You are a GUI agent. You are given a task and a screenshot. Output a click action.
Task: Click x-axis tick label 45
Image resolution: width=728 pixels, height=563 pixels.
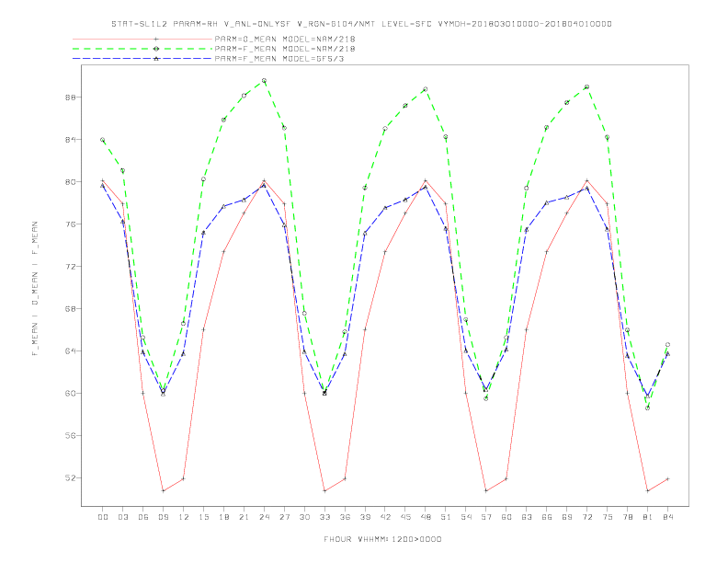pos(405,517)
